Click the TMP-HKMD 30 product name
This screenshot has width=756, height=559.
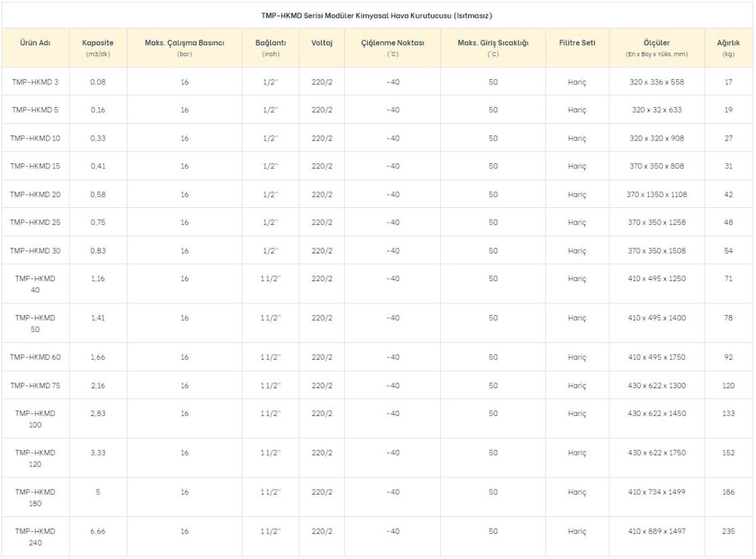point(35,251)
